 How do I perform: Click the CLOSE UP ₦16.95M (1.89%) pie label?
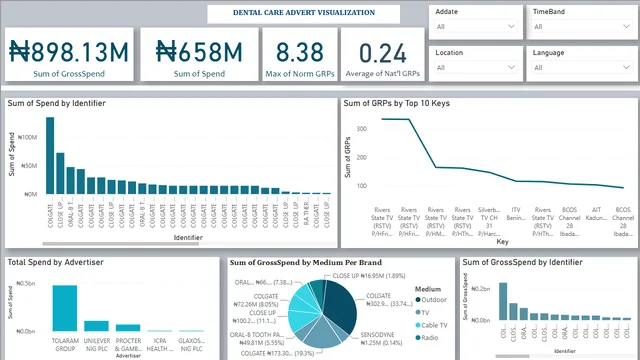(369, 276)
